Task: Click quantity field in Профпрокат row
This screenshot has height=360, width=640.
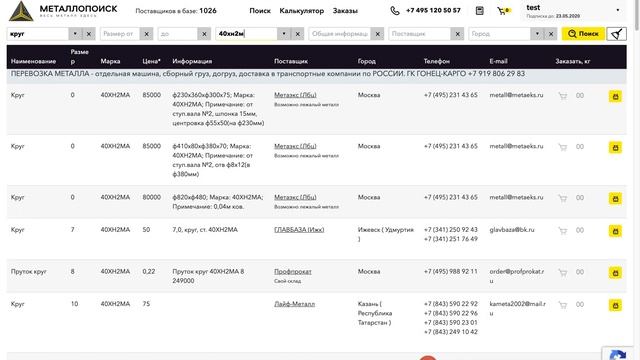Action: [580, 272]
